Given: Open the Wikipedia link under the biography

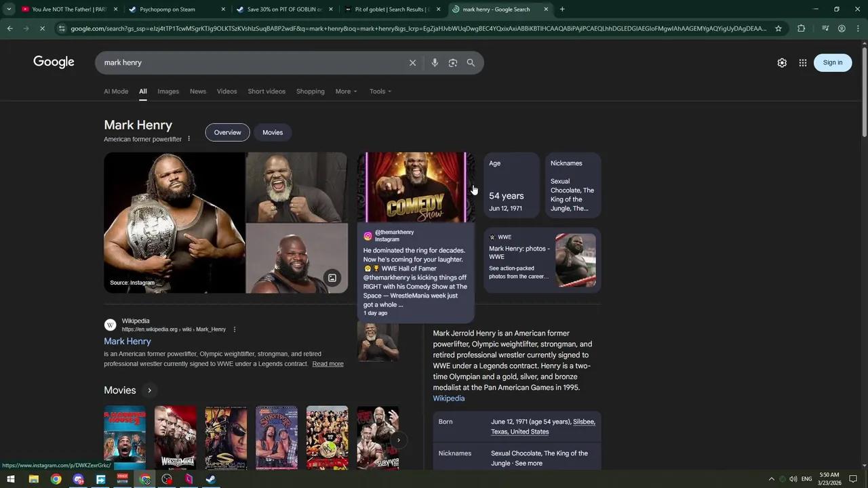Looking at the screenshot, I should [x=449, y=399].
